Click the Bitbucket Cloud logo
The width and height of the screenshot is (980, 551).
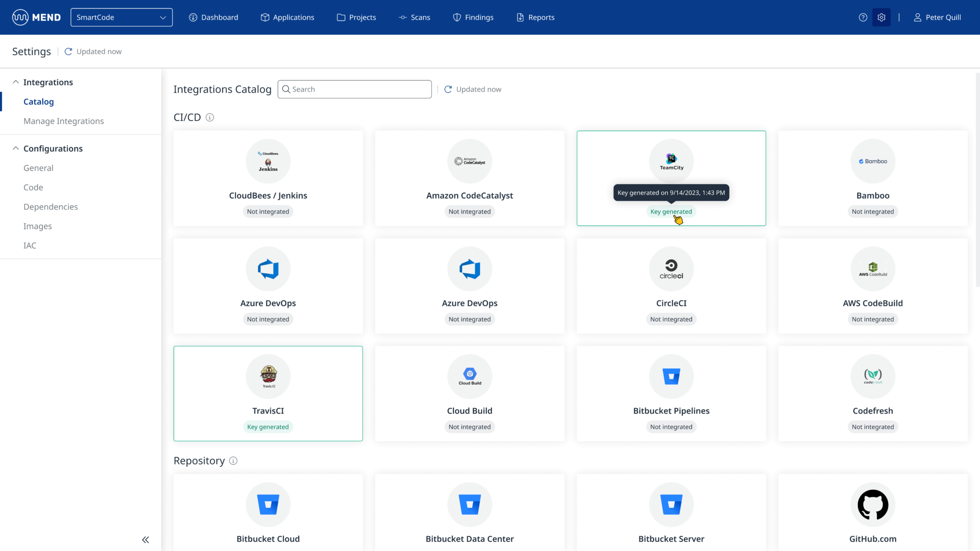(x=268, y=505)
